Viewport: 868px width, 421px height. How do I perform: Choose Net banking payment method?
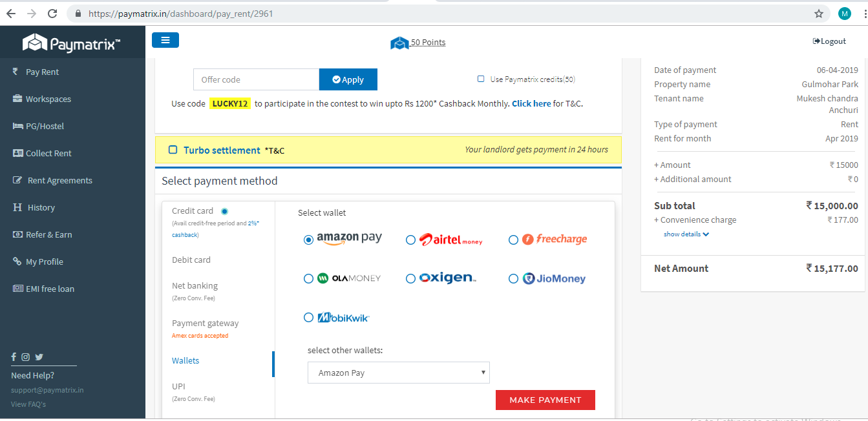tap(195, 285)
